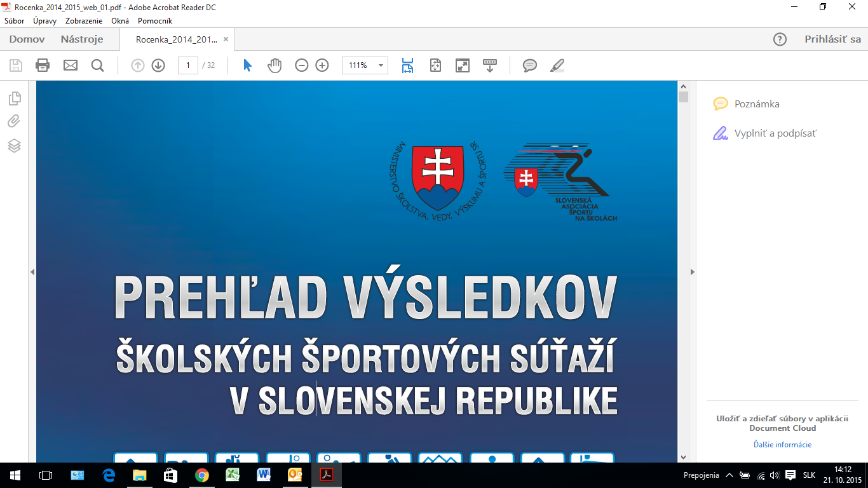Open the Comment (speech bubble) tool
Screen dimensions: 868x488
coord(529,65)
